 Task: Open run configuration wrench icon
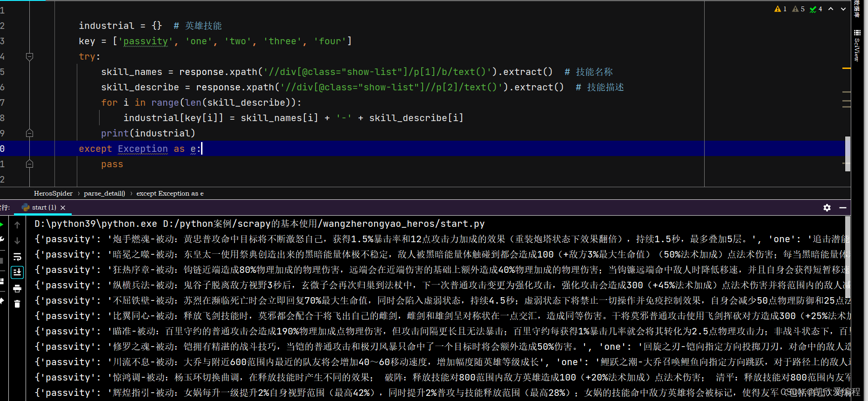1,239
